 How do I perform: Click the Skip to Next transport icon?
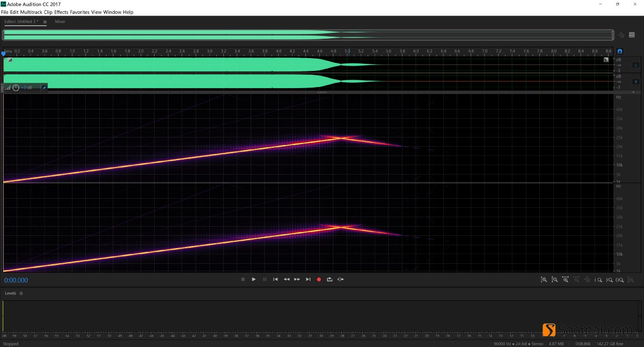(308, 279)
